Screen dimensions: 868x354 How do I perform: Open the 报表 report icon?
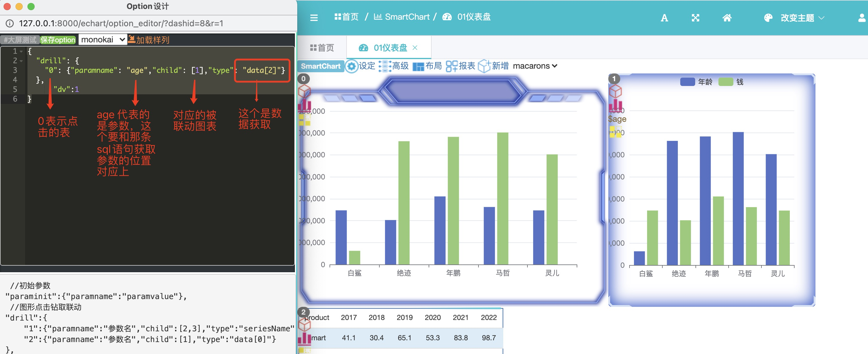[x=451, y=66]
